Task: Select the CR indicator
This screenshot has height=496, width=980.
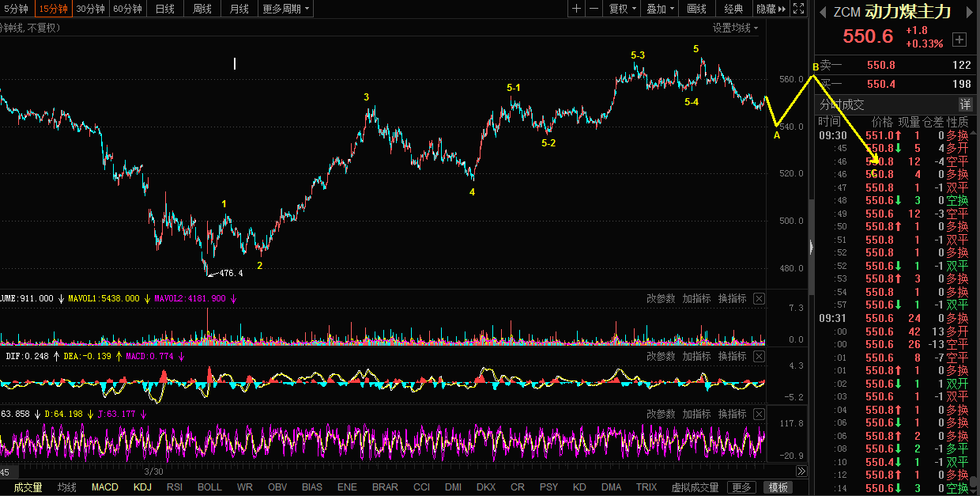Action: tap(518, 487)
